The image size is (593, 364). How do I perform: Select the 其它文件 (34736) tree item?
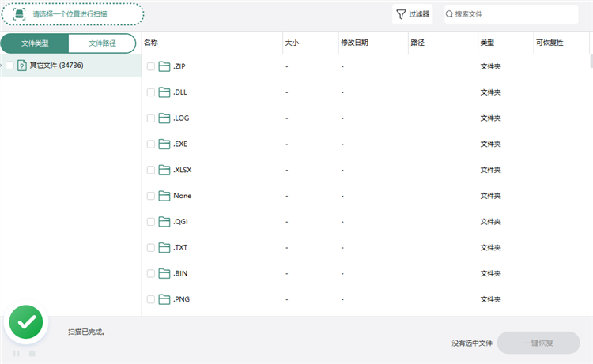coord(70,66)
